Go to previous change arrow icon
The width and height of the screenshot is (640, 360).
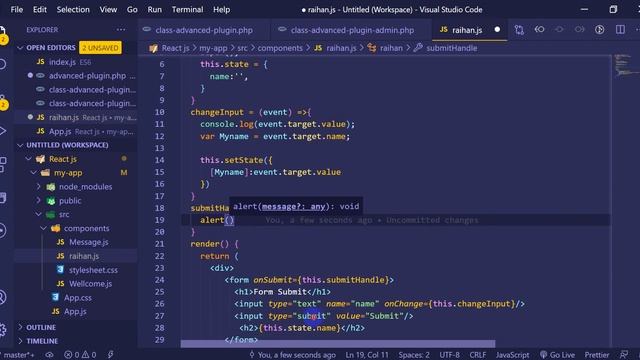tap(539, 29)
